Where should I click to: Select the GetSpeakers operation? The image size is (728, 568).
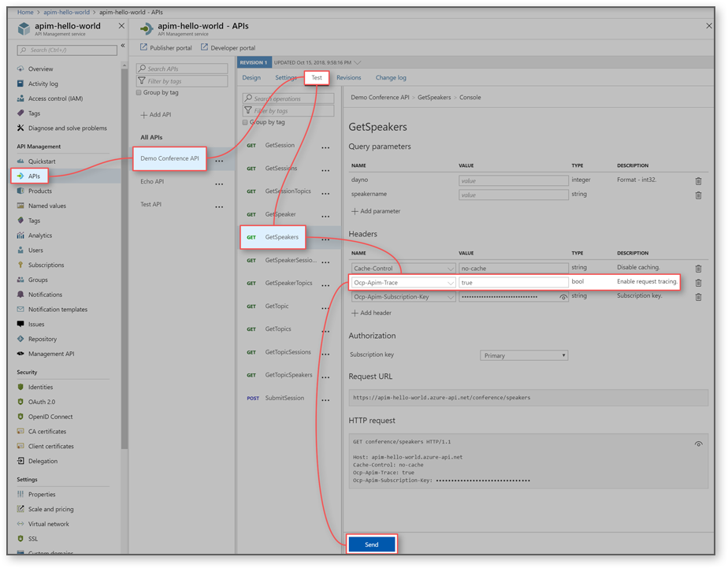click(x=273, y=237)
